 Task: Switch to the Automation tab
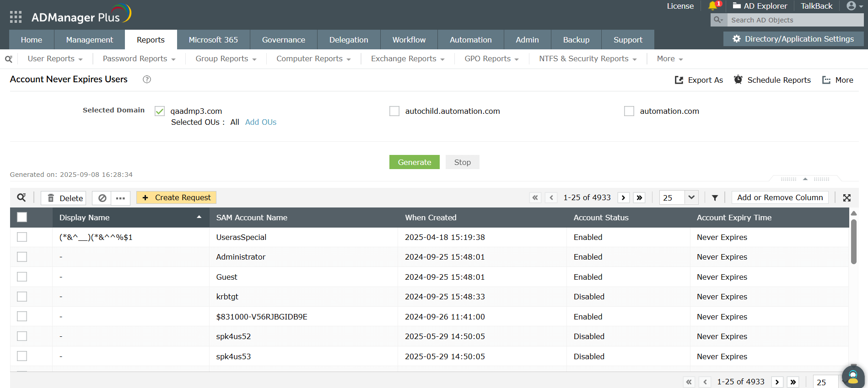[471, 40]
